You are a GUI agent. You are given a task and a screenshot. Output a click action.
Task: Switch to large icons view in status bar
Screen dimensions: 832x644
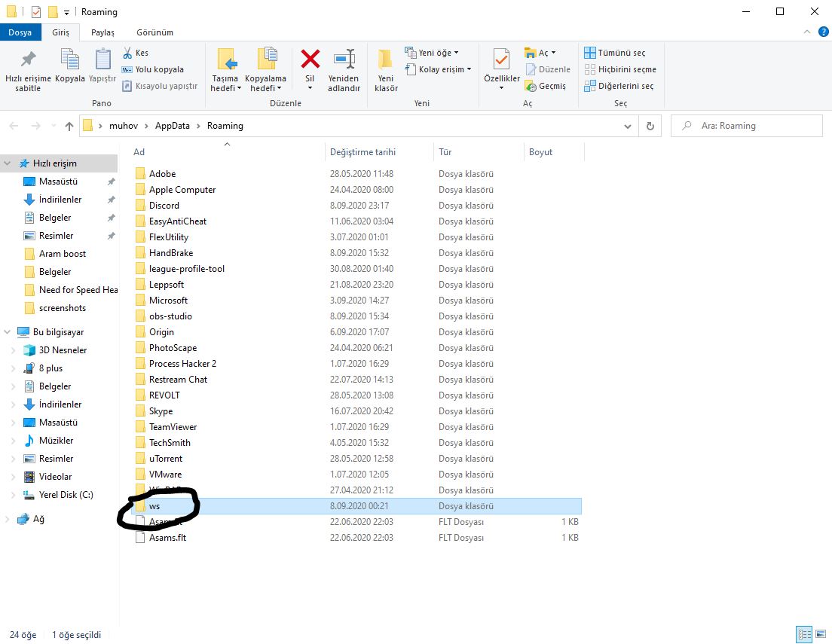(821, 634)
